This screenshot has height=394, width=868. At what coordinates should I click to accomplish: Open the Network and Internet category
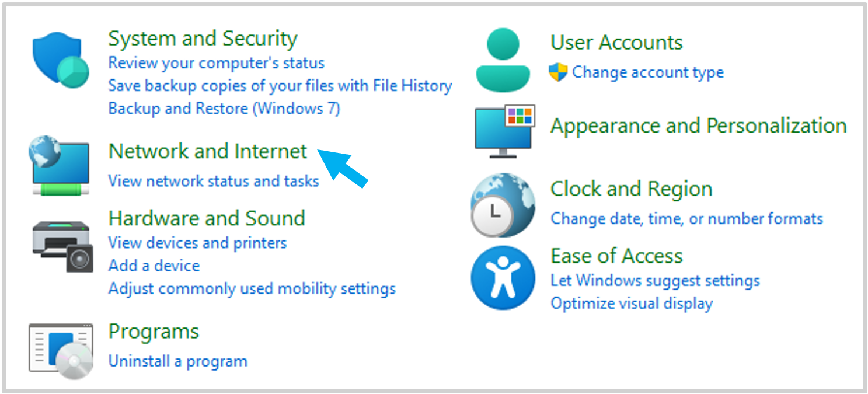pos(208,151)
